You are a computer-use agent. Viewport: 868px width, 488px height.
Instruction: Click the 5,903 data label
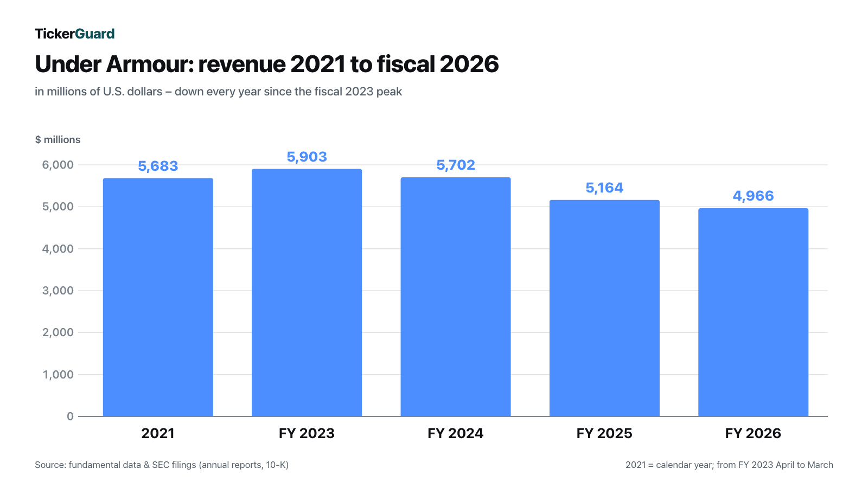point(307,157)
